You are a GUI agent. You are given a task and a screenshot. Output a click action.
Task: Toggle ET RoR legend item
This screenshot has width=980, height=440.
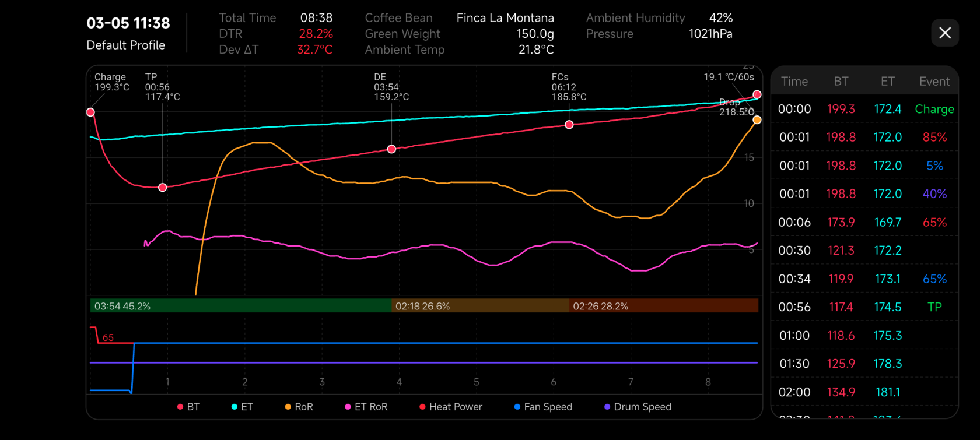coord(366,407)
